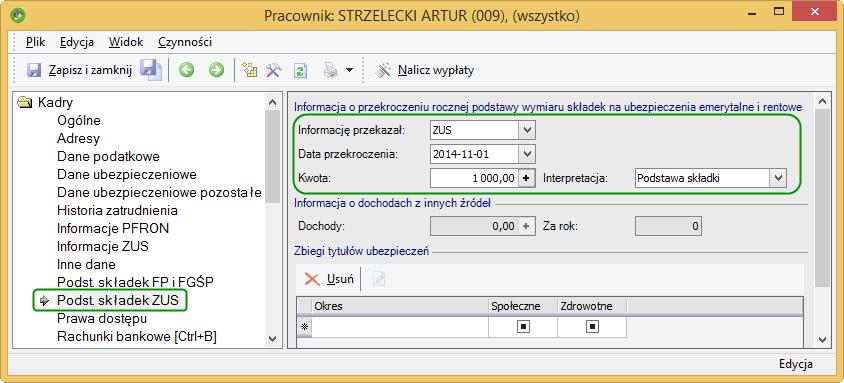This screenshot has width=844, height=383.
Task: Click the Społeczne column header
Action: click(523, 307)
